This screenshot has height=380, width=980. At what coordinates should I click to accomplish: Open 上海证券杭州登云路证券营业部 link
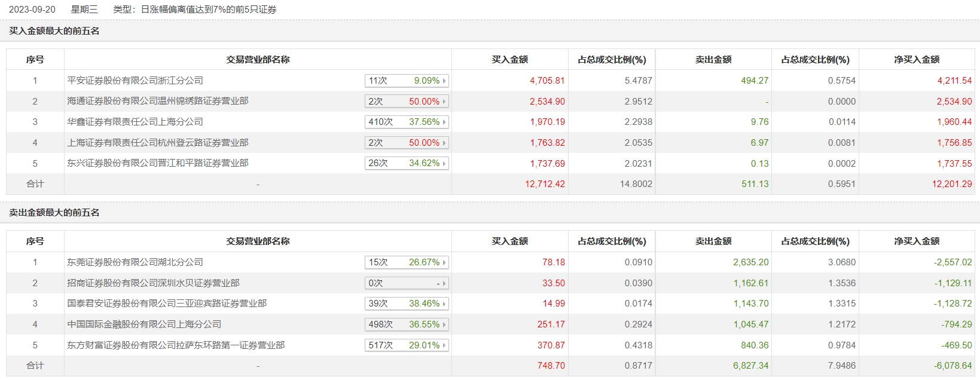tap(158, 143)
